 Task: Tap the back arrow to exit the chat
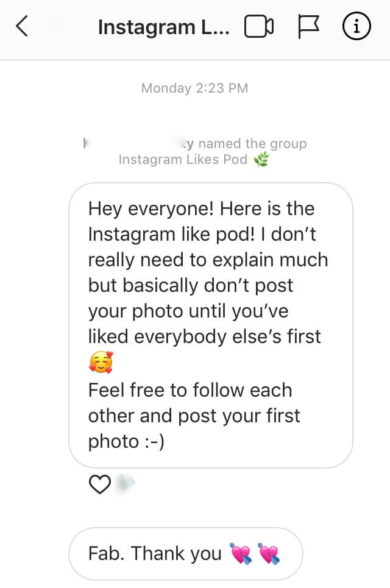coord(21,26)
